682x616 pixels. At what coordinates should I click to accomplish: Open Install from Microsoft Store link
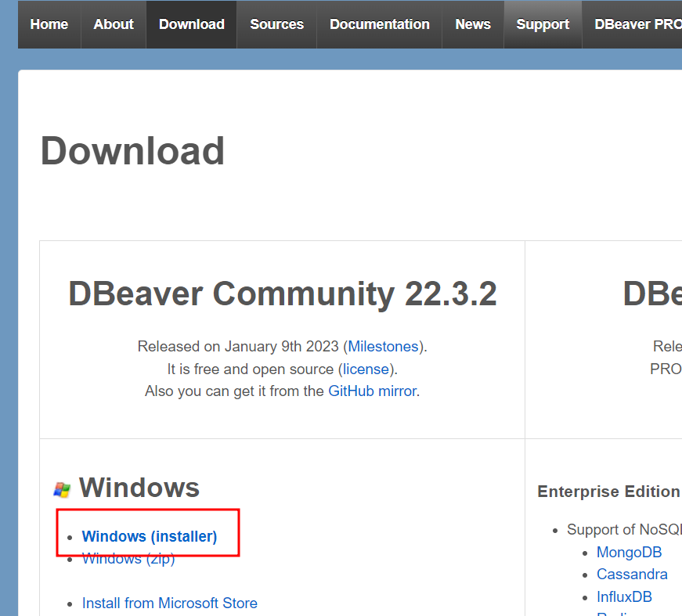tap(170, 603)
